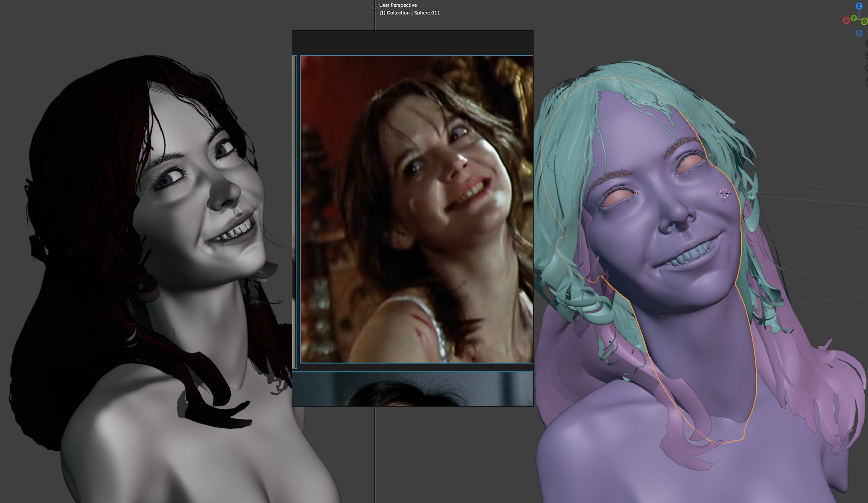Click the green Y axis gizmo handle

point(853,18)
